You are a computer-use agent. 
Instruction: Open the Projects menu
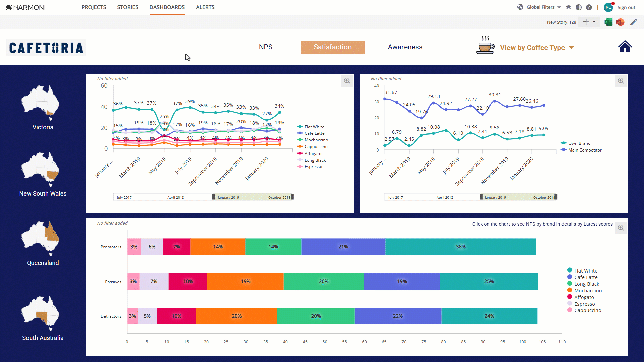(94, 7)
